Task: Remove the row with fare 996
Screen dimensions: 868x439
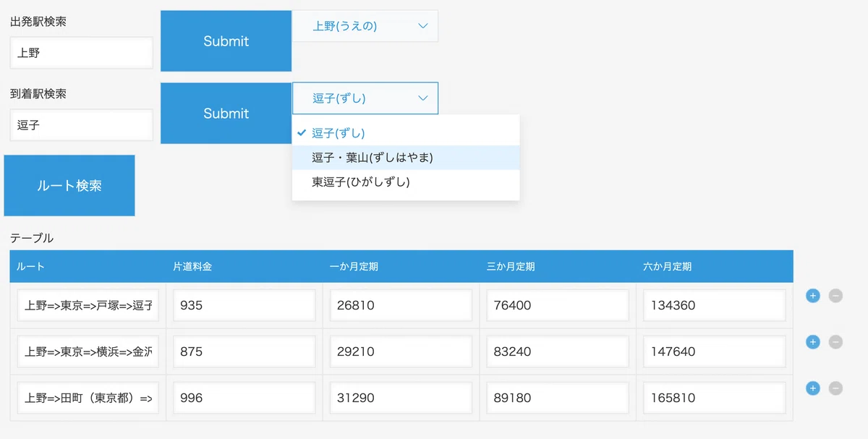Action: (x=835, y=388)
